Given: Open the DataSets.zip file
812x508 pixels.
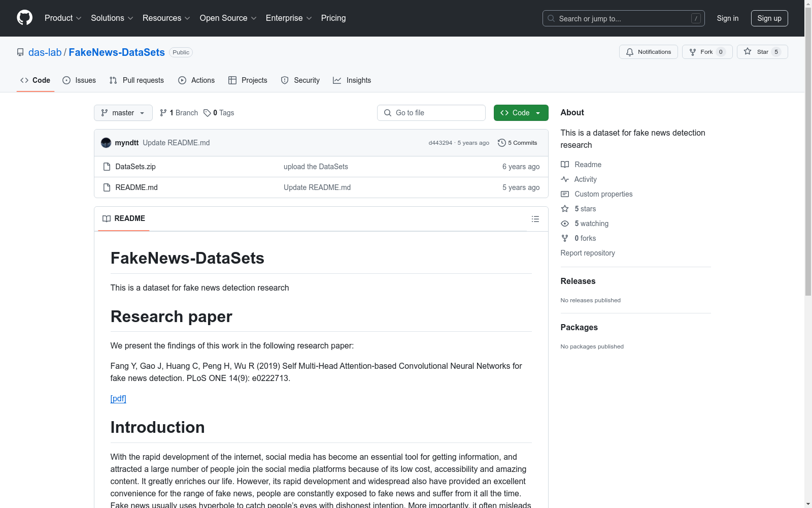Looking at the screenshot, I should [x=136, y=167].
